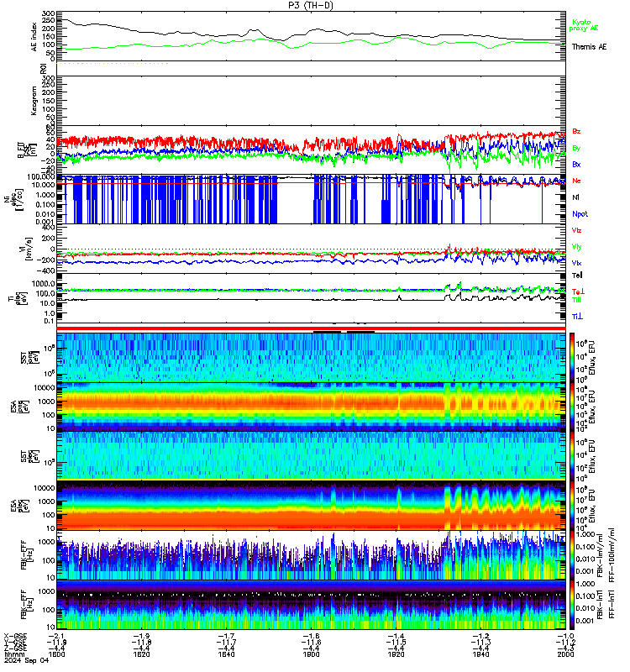Viewport: 630px width, 672px height.
Task: Click the FBK nT color bar at bottom
Action: 572,605
